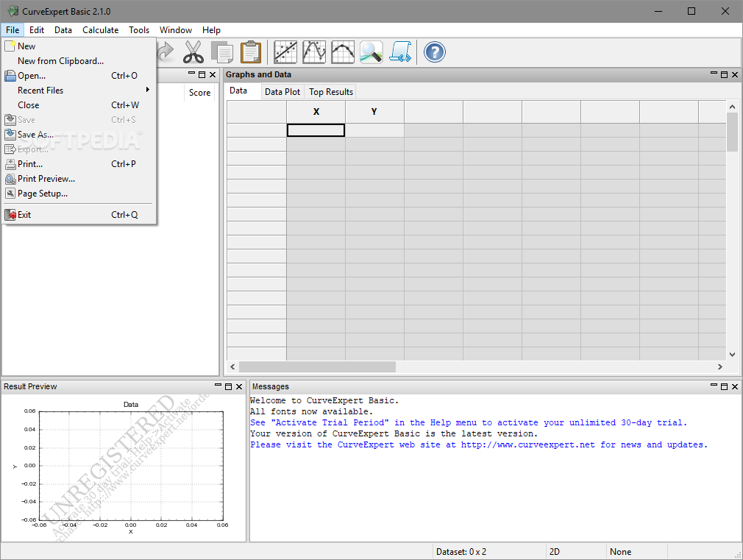Viewport: 743px width, 560px height.
Task: Maximize the Result Preview panel
Action: (x=228, y=386)
